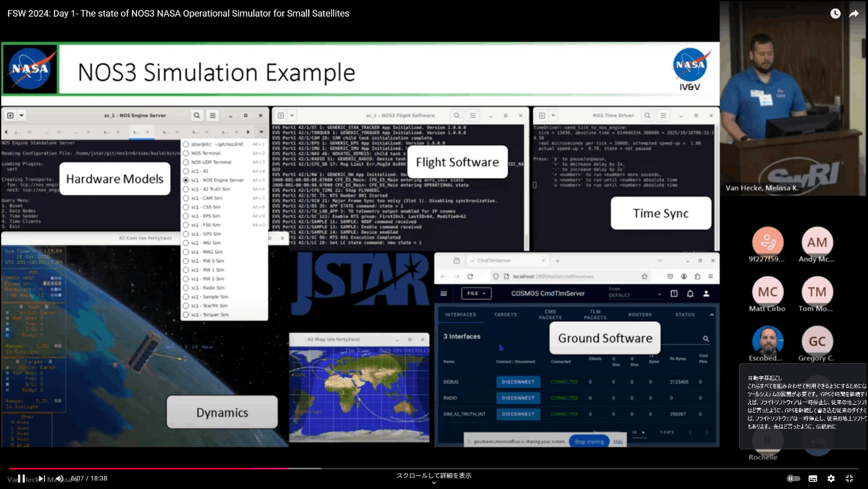Open the YouTube player settings gear

831,478
